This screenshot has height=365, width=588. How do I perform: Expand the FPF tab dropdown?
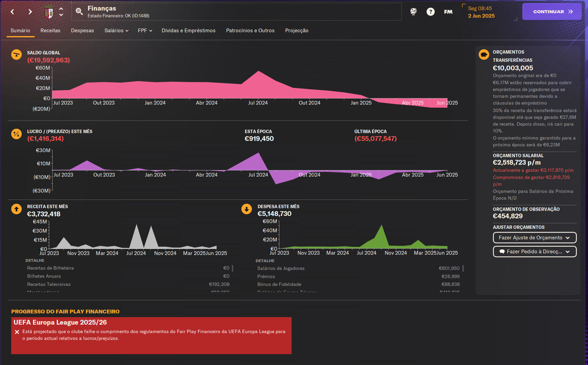pyautogui.click(x=145, y=31)
